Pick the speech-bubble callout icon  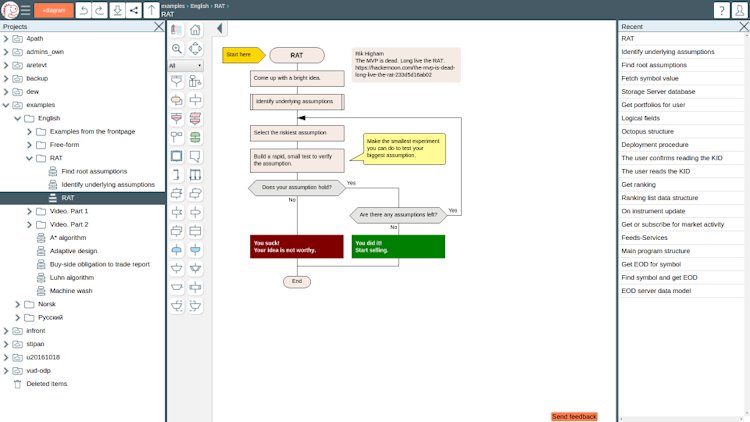coord(195,156)
